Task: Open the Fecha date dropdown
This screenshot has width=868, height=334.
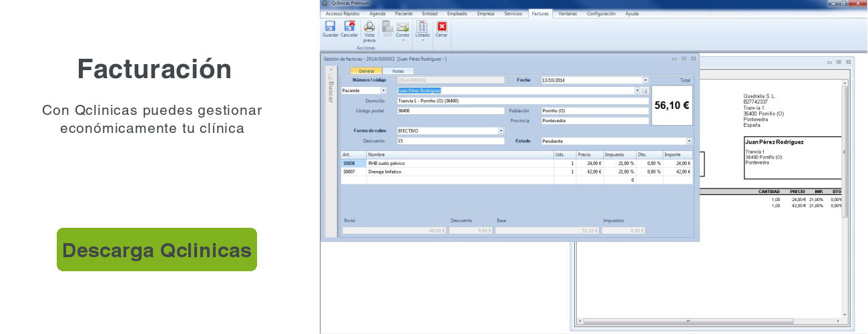Action: (645, 79)
